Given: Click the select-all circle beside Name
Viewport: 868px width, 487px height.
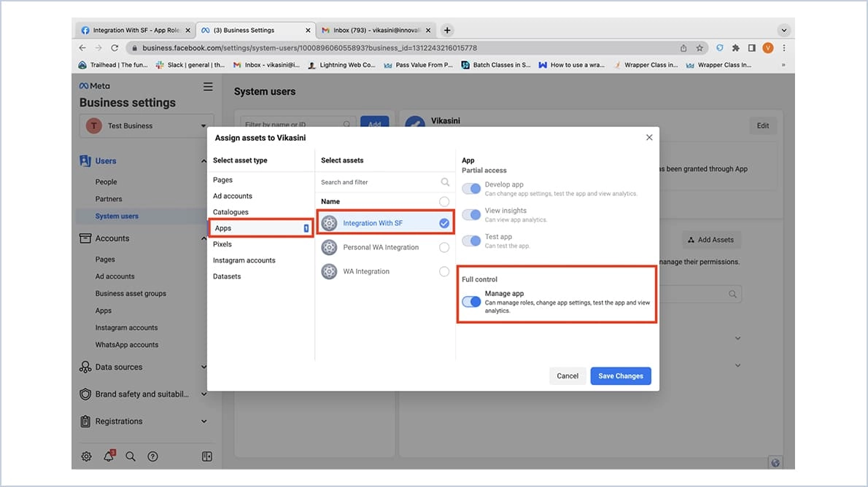Looking at the screenshot, I should [444, 201].
